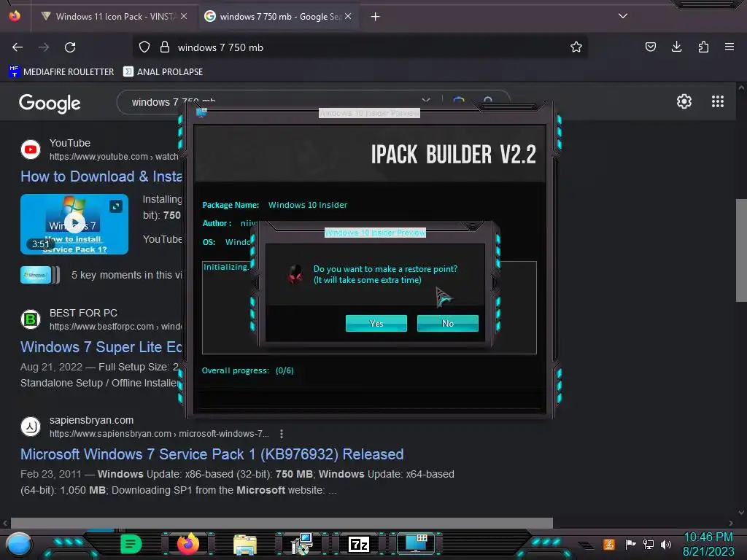Open the Google apps grid
747x560 pixels.
[718, 101]
